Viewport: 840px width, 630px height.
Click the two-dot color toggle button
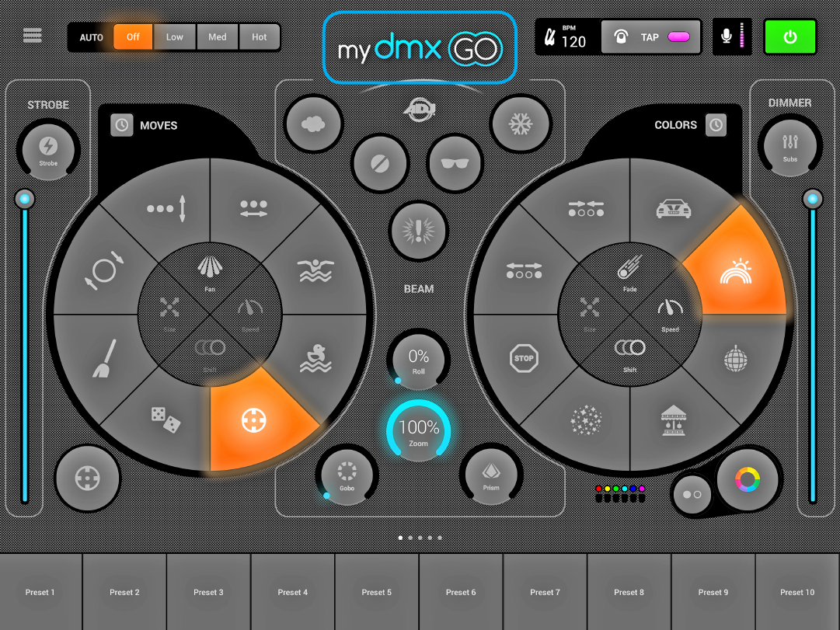tap(692, 495)
